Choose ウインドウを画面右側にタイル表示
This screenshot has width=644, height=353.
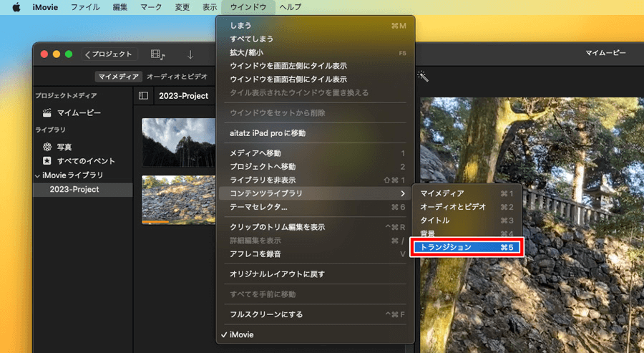coord(316,79)
